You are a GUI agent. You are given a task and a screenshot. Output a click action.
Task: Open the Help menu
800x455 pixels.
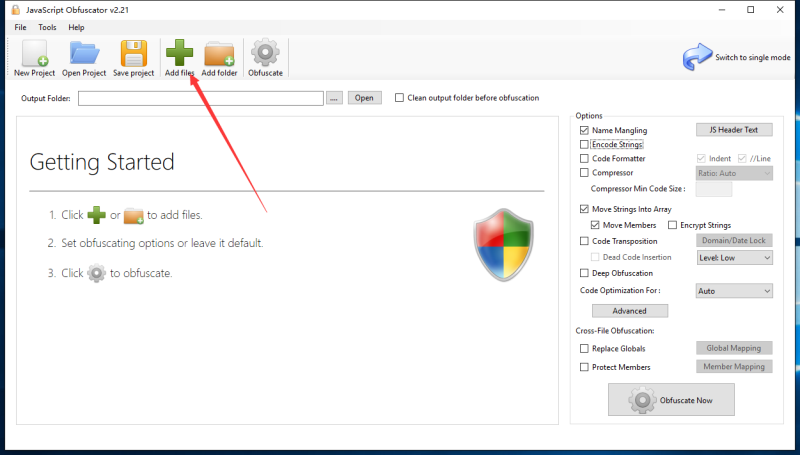[76, 27]
